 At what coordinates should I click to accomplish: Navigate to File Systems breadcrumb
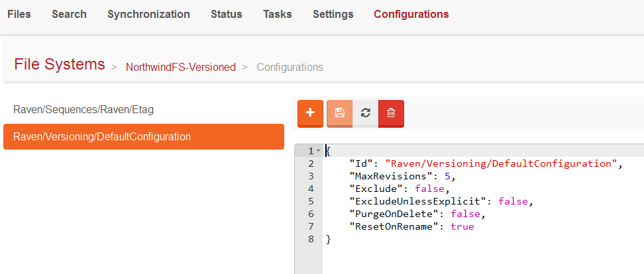60,64
